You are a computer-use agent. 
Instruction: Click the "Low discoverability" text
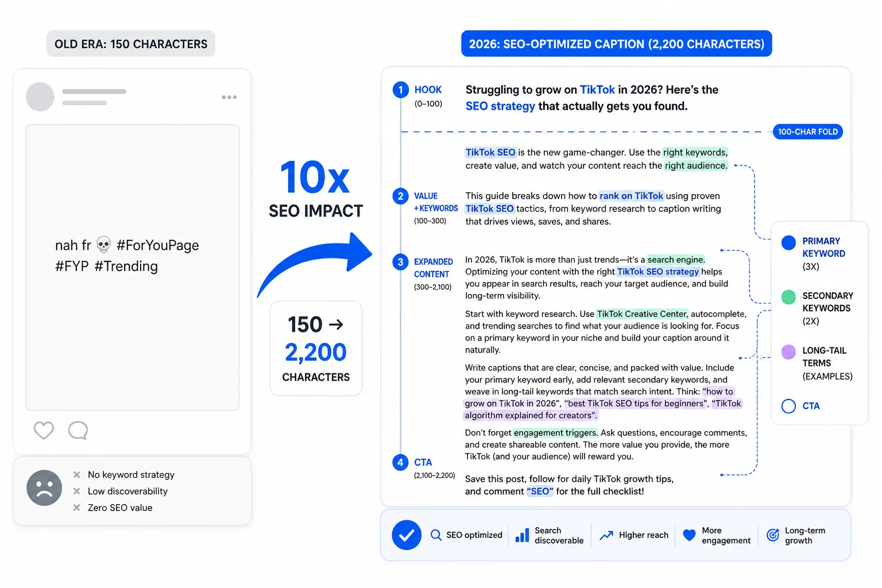pos(127,491)
